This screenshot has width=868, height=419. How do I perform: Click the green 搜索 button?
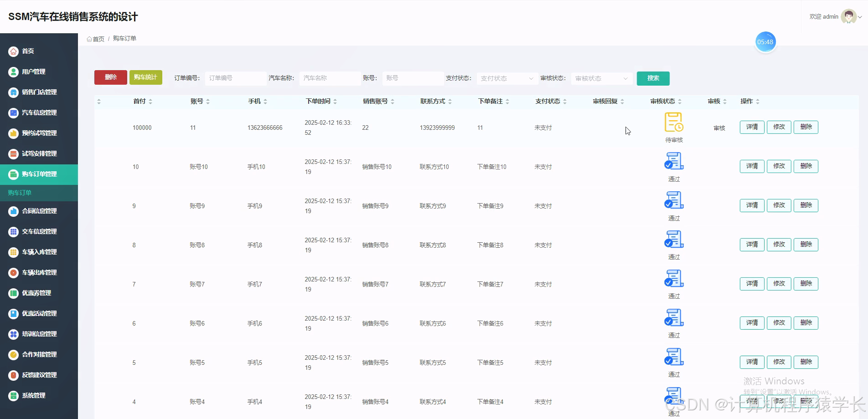(653, 78)
